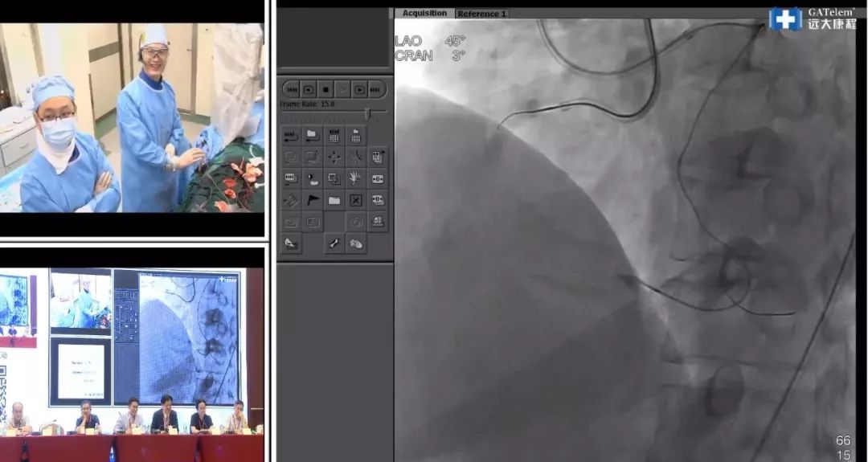Image resolution: width=868 pixels, height=462 pixels.
Task: Switch to the Acquisition tab
Action: click(x=424, y=14)
